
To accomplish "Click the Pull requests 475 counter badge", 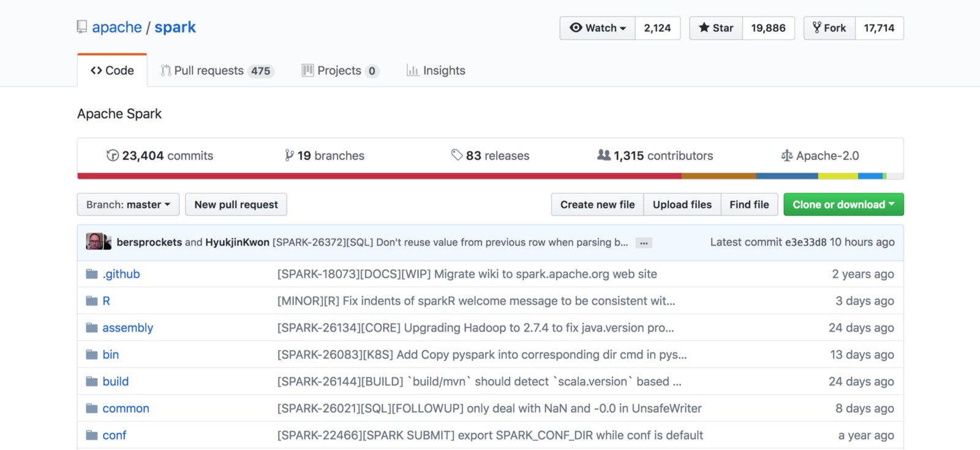I will point(261,71).
